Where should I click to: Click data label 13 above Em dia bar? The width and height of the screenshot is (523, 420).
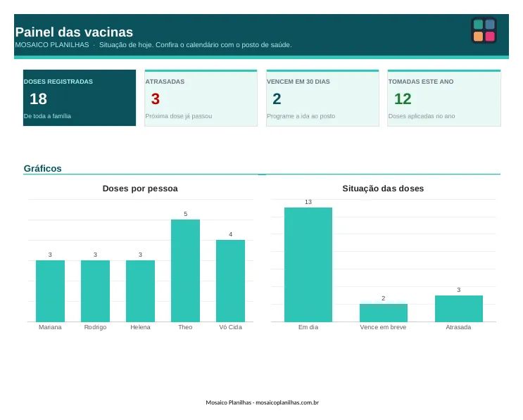[308, 202]
